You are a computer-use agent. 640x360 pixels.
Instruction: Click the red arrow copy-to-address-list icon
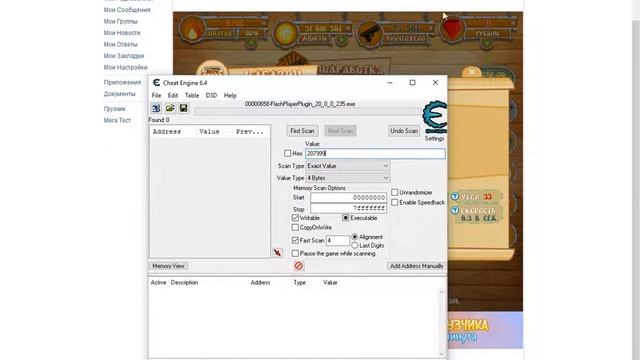[278, 253]
